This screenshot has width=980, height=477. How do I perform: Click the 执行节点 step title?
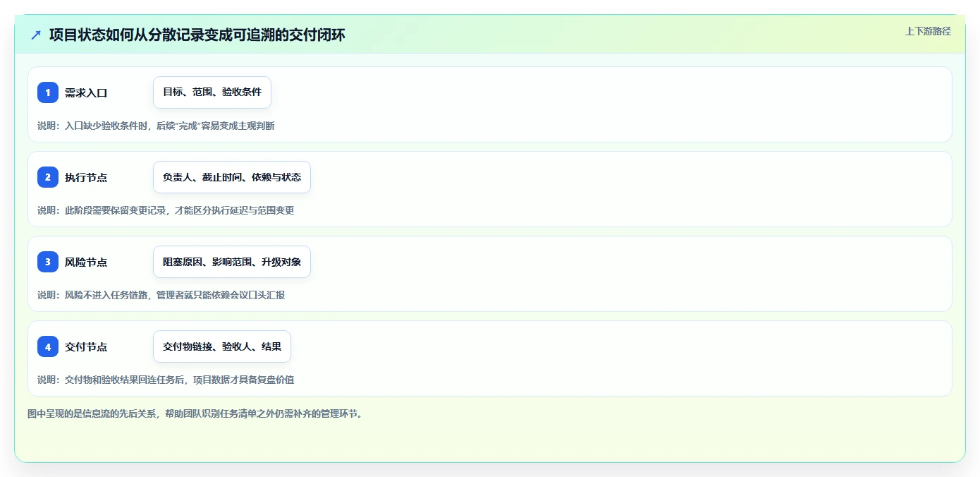tap(86, 177)
